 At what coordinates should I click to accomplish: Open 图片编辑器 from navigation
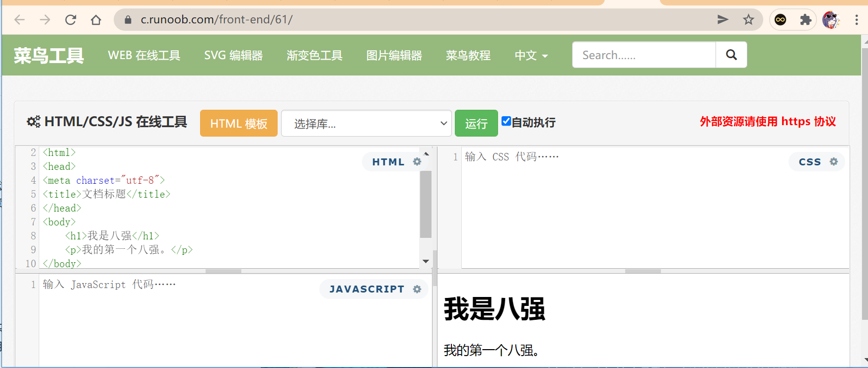[394, 56]
